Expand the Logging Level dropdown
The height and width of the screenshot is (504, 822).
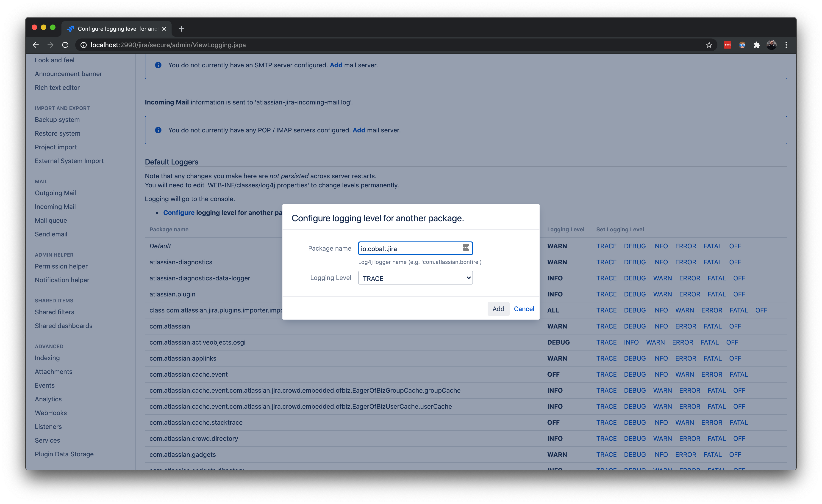click(x=415, y=278)
